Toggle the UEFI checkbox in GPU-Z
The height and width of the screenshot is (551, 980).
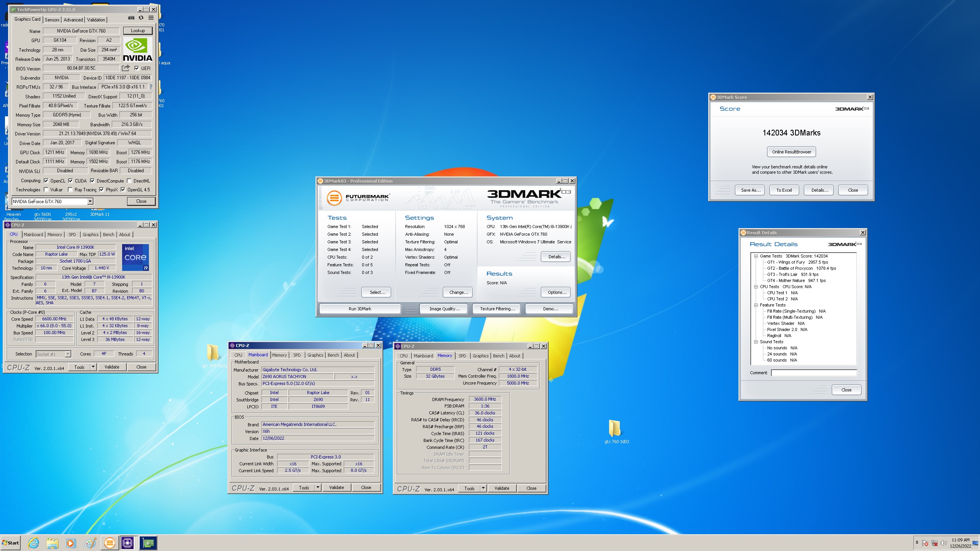click(137, 68)
